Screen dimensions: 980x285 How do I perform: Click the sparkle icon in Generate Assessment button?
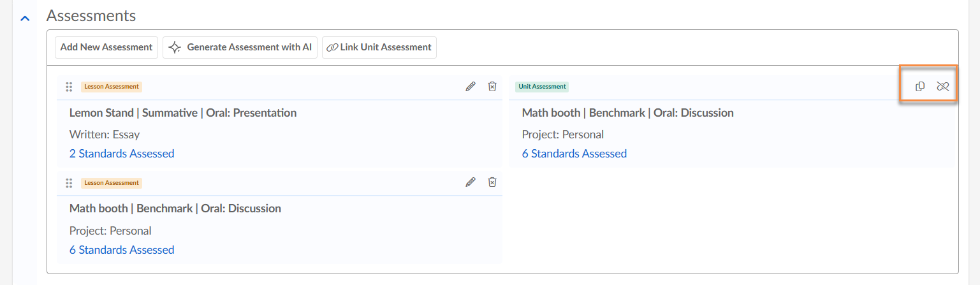pyautogui.click(x=175, y=47)
